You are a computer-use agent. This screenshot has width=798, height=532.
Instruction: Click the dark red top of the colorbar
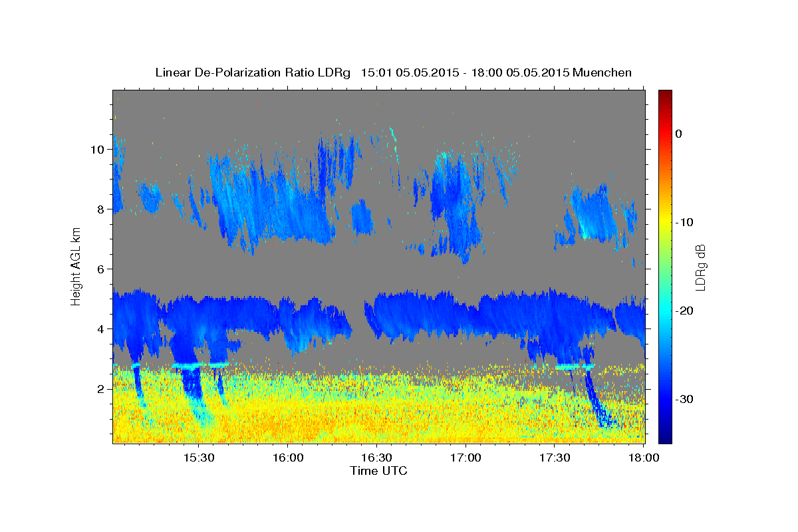tap(664, 94)
